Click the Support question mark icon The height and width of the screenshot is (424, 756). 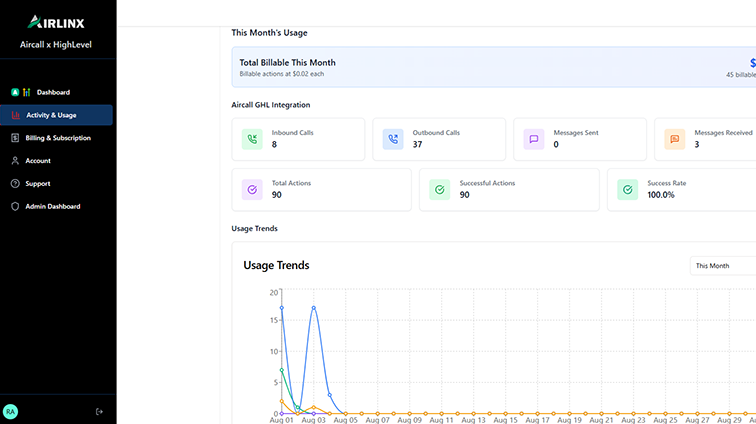tap(15, 184)
